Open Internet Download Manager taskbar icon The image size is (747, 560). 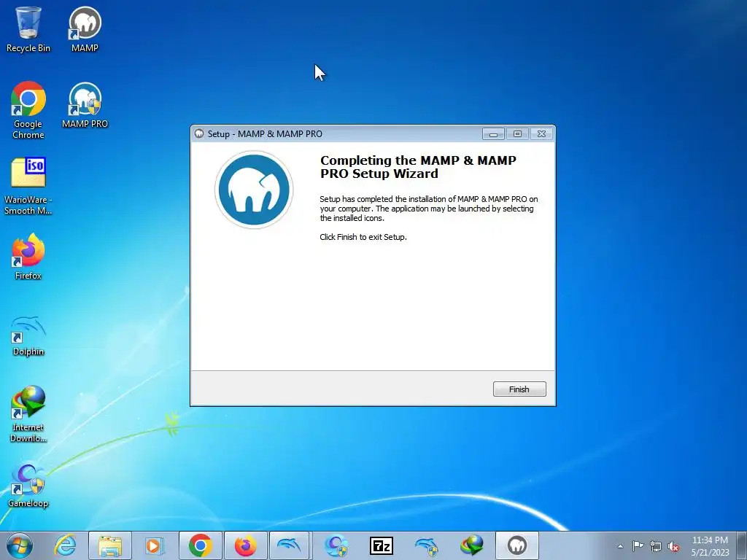pos(472,545)
